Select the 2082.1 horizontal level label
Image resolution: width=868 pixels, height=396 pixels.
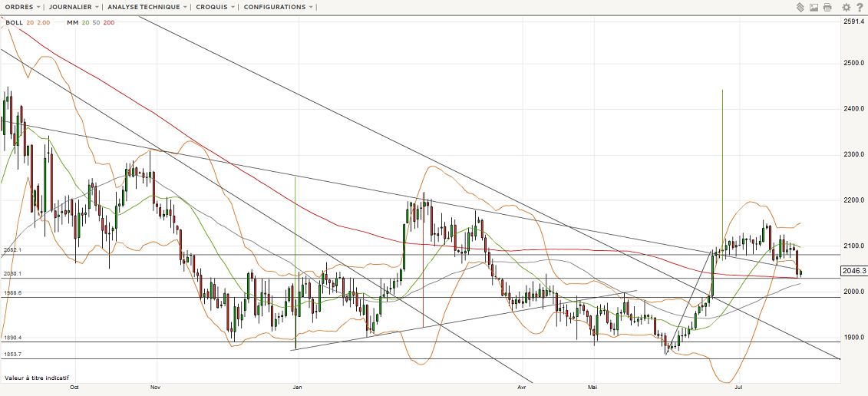click(x=12, y=250)
